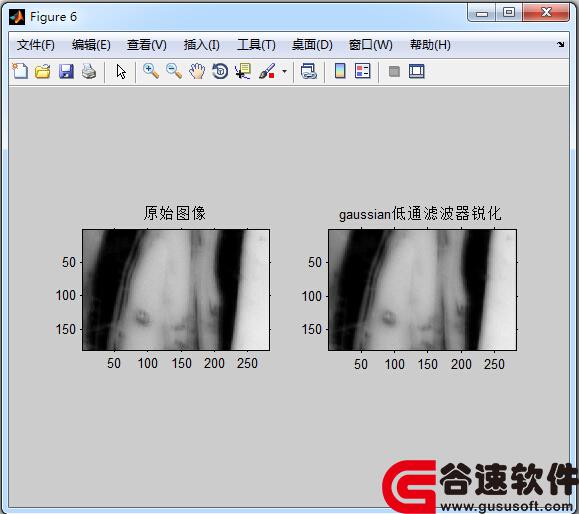Click the MATLAB icon in title bar
579x514 pixels.
17,17
